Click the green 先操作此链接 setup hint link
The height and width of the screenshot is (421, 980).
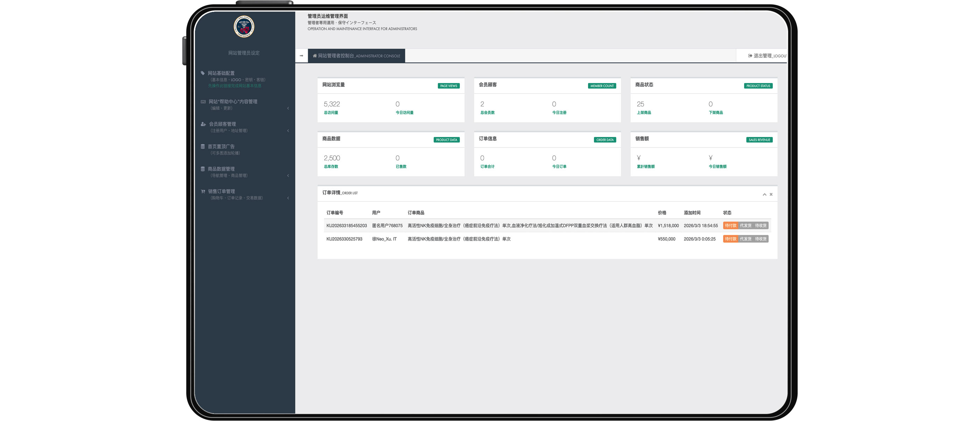point(234,86)
